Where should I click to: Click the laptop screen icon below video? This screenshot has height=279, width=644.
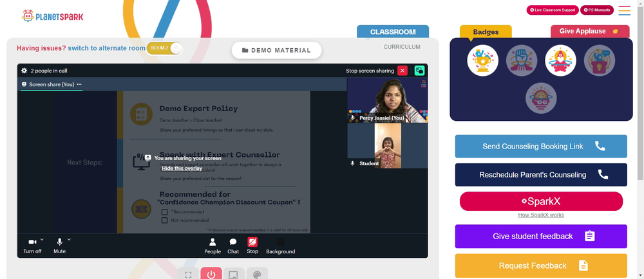tap(234, 274)
